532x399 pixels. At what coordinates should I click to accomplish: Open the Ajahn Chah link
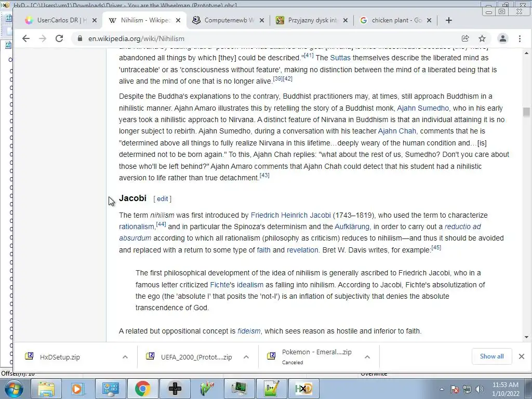coord(397,131)
